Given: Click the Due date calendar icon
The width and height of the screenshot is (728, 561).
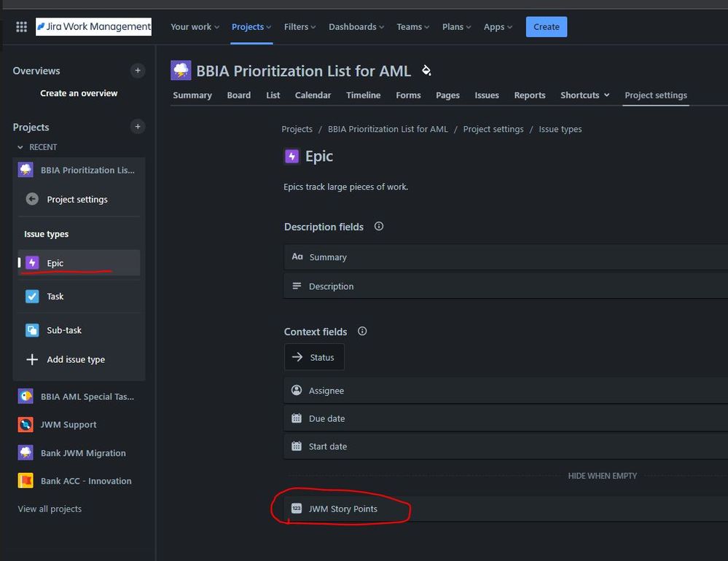Looking at the screenshot, I should tap(297, 418).
